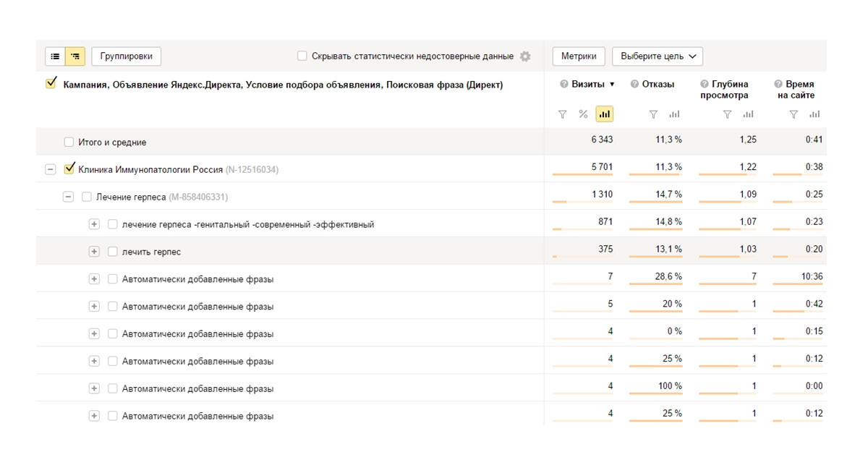
Task: Click the bounce rate value 13,1 %
Action: [669, 250]
